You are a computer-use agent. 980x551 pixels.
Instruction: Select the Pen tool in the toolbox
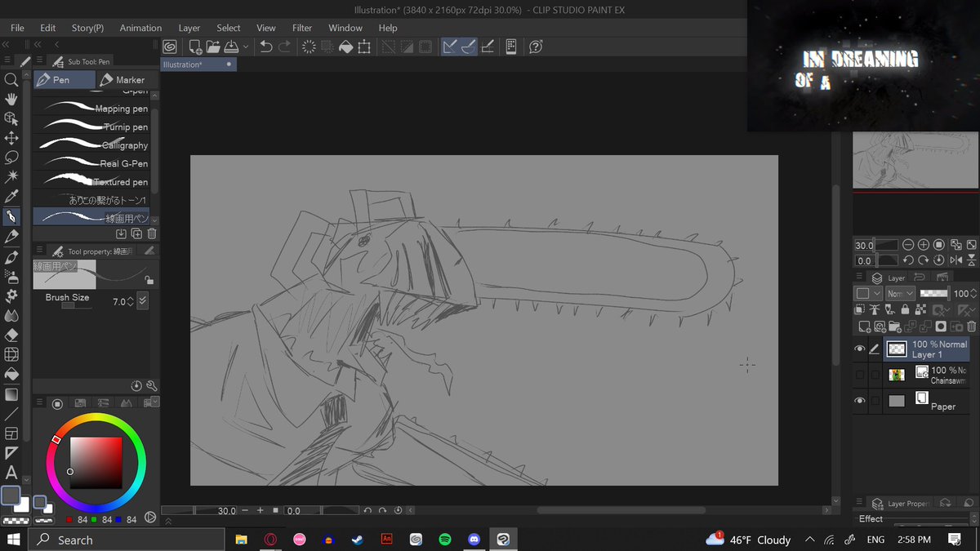tap(11, 216)
